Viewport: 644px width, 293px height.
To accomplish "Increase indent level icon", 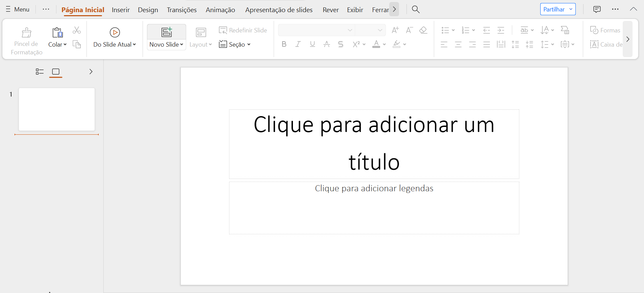I will tap(501, 30).
